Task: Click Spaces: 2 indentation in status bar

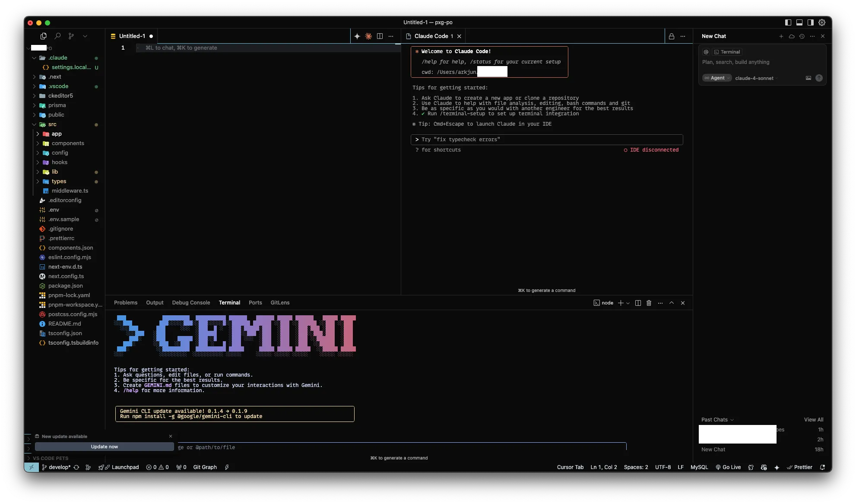Action: tap(636, 467)
